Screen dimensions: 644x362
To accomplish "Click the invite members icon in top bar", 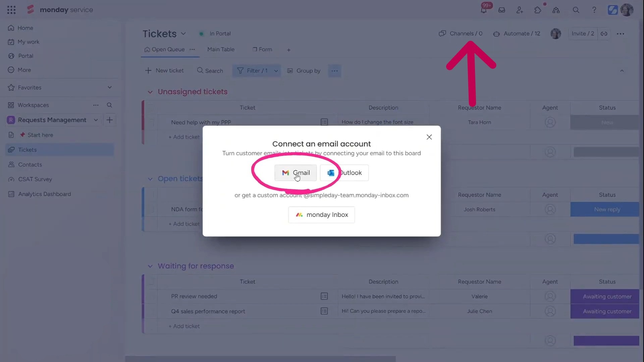I will tap(520, 10).
